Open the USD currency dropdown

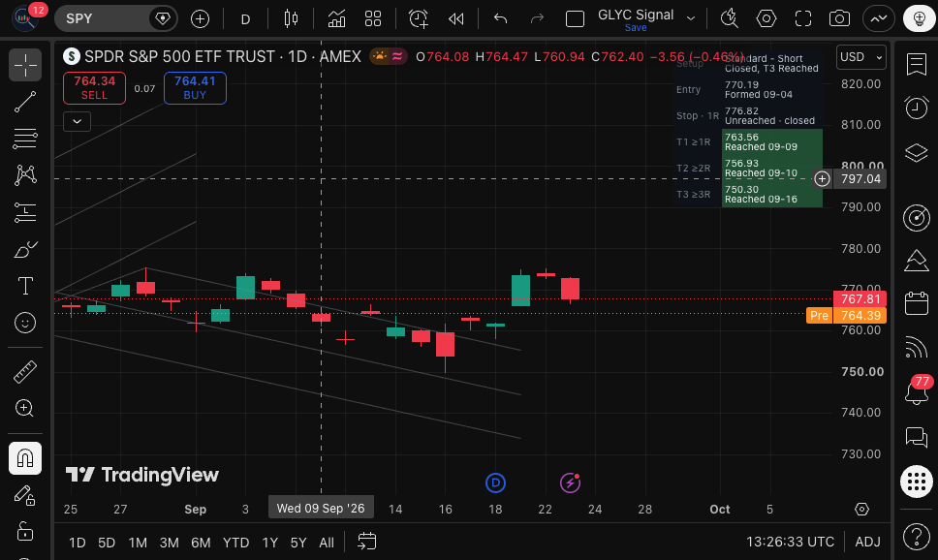click(860, 57)
